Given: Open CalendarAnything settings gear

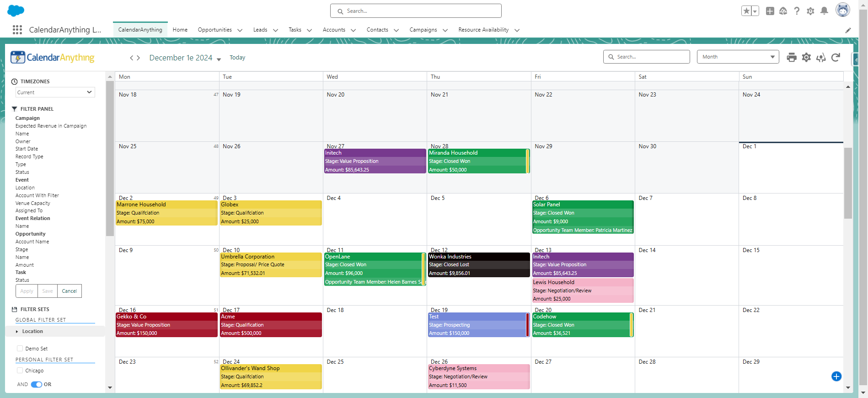Looking at the screenshot, I should pyautogui.click(x=806, y=57).
